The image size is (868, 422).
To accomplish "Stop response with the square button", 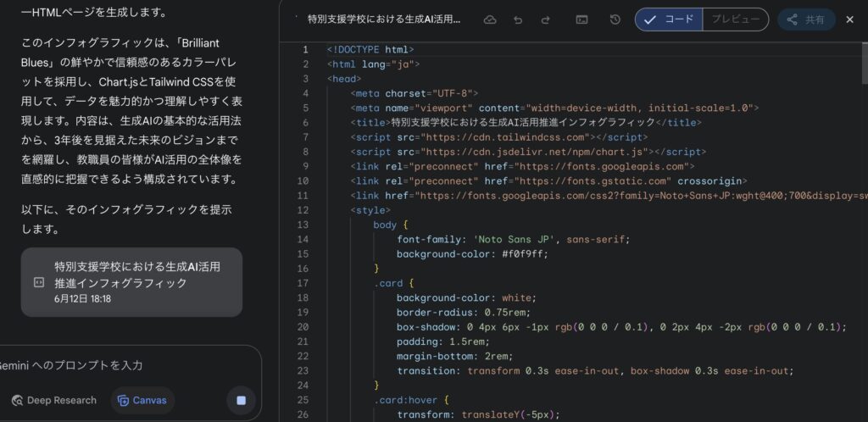I will pyautogui.click(x=241, y=401).
